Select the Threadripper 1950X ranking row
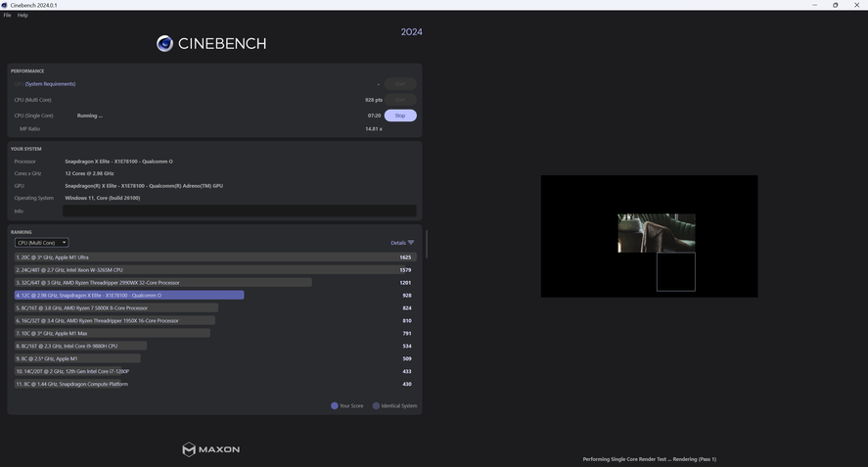 click(215, 321)
